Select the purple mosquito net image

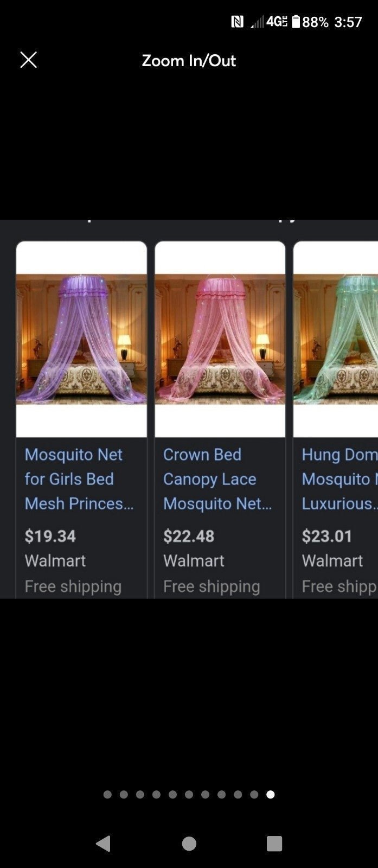(x=81, y=339)
